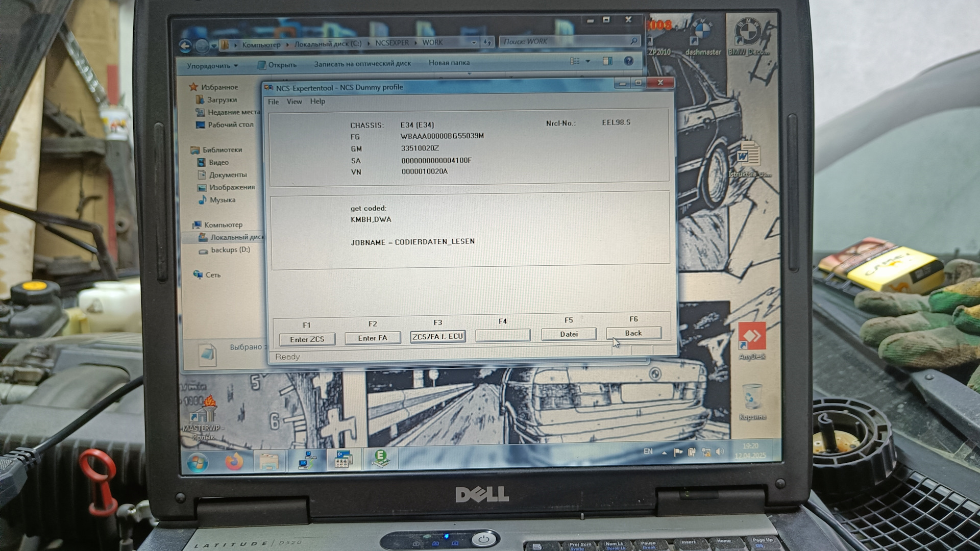This screenshot has height=551, width=980.
Task: Open the View menu in NCS-Expertentool
Action: (x=294, y=102)
